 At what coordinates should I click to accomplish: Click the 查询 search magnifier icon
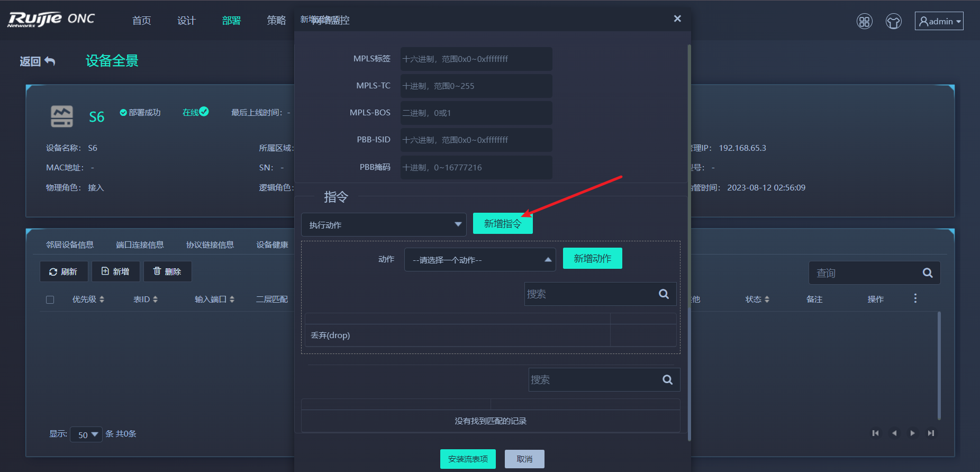[x=928, y=273]
